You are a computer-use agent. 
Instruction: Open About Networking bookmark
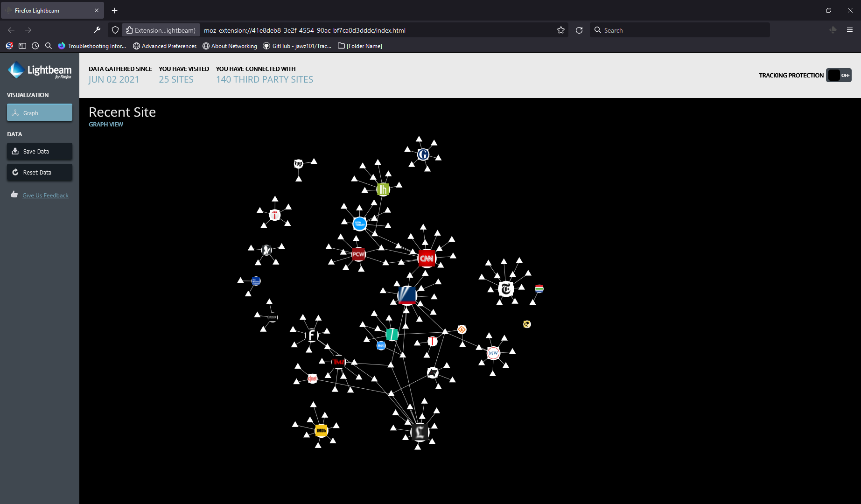pyautogui.click(x=230, y=46)
